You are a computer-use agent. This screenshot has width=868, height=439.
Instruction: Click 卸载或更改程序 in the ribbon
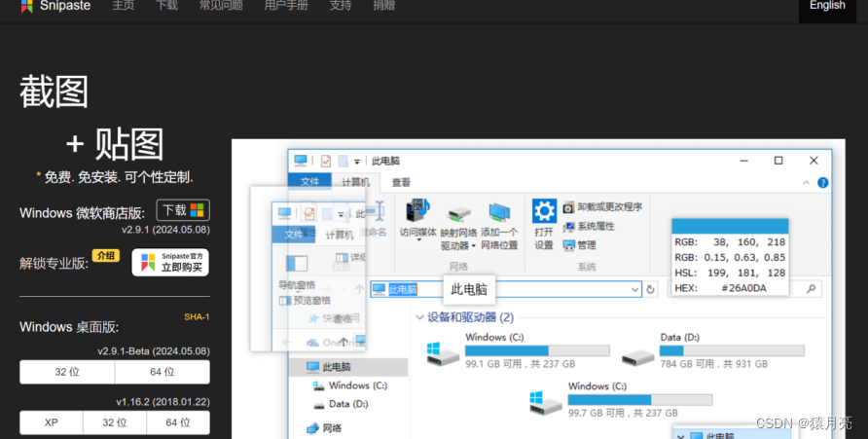pos(603,207)
